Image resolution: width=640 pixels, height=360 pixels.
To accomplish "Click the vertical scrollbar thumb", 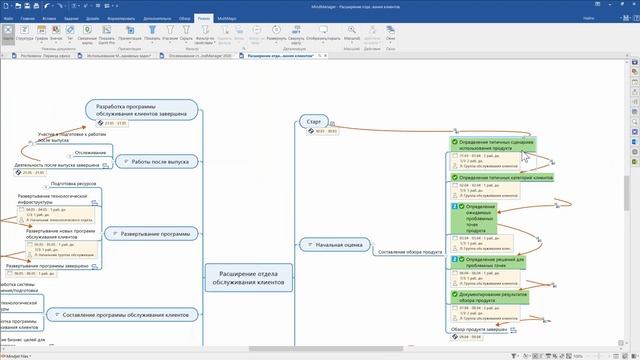I will pos(627,193).
